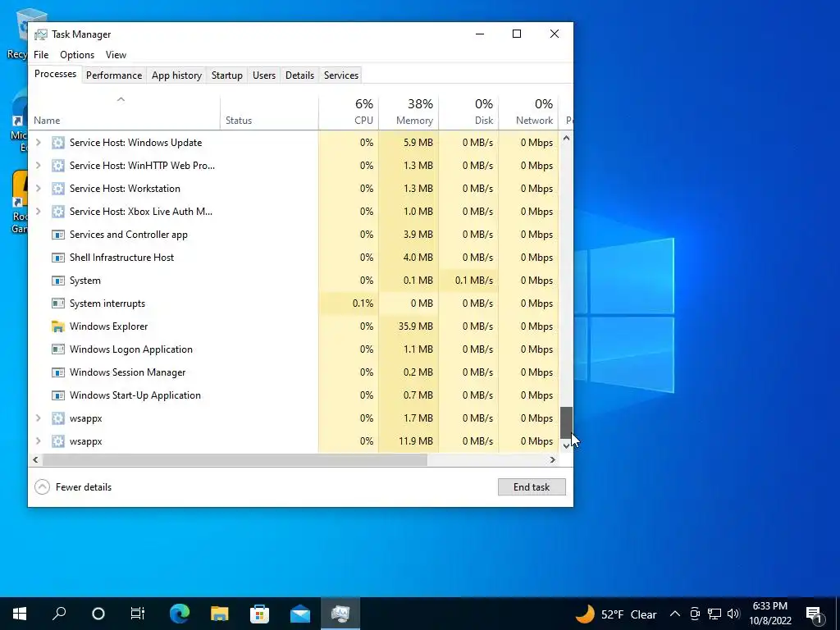Sort by the Network column header
The height and width of the screenshot is (630, 840).
click(x=529, y=112)
